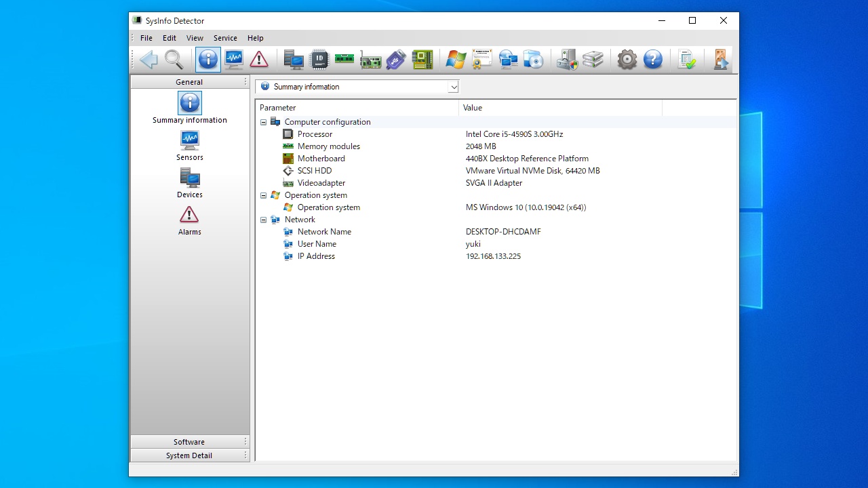Select Summary information in the sidebar
This screenshot has height=488, width=868.
click(x=190, y=108)
